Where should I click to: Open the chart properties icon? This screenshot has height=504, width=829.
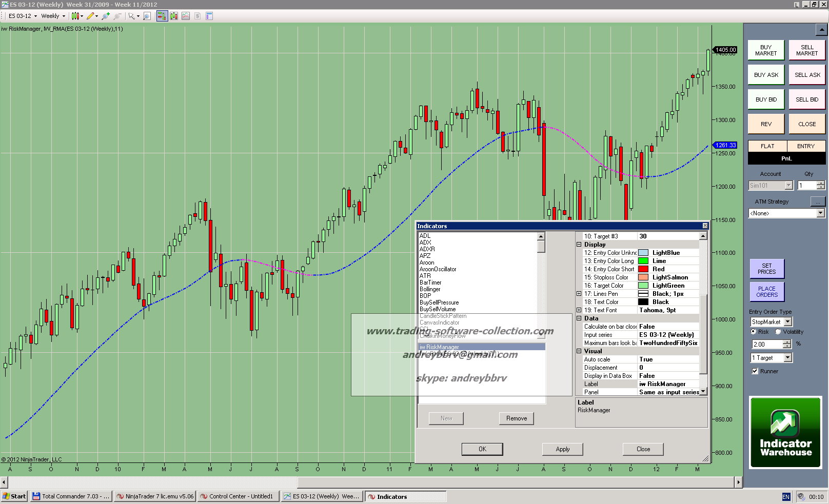pos(209,16)
